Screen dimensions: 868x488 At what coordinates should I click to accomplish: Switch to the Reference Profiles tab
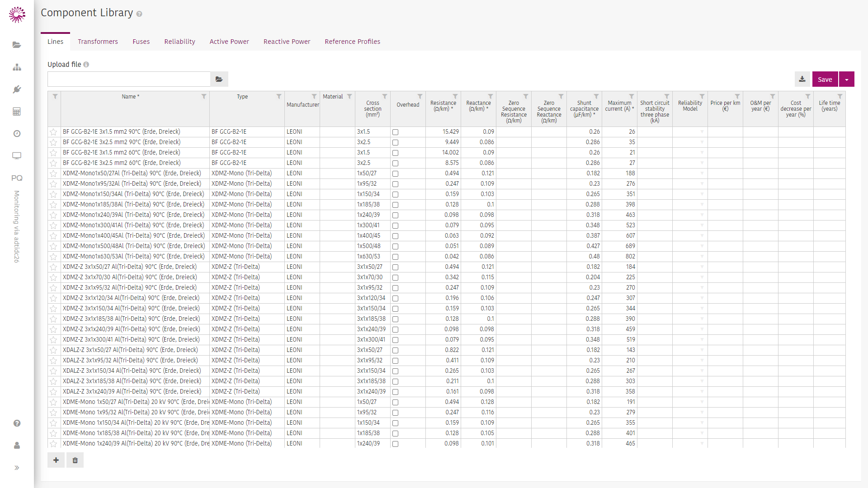pyautogui.click(x=353, y=42)
